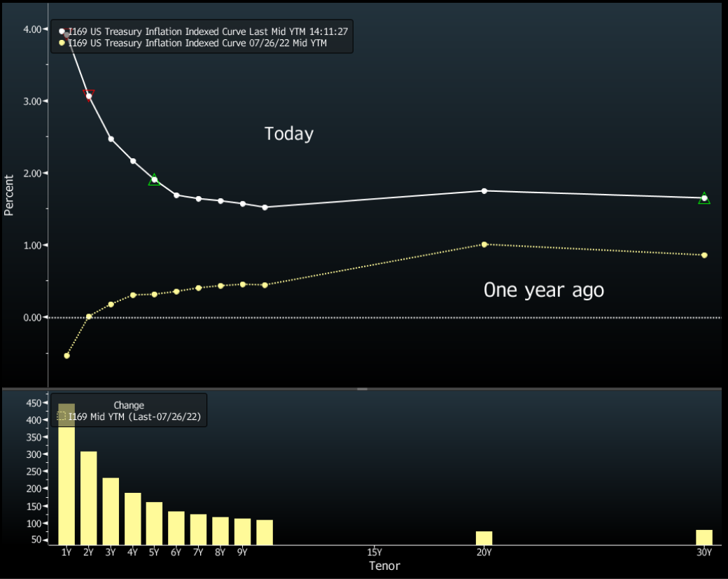Click the 20Y point on the yellow dotted curve
The image size is (728, 579).
[484, 244]
